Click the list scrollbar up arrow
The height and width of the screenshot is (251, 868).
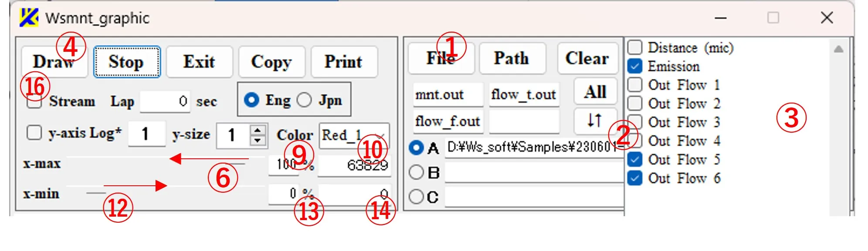838,49
